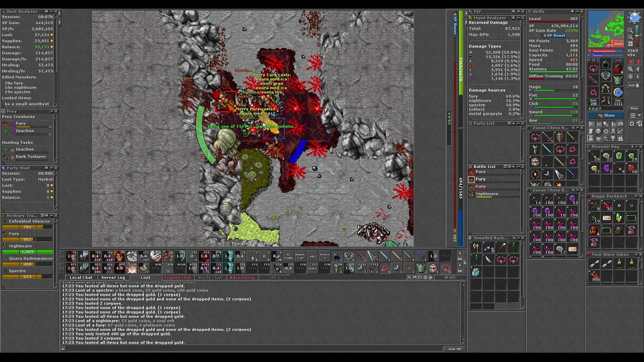Click the XP Boost button
Screen dimensions: 644x362
click(553, 35)
